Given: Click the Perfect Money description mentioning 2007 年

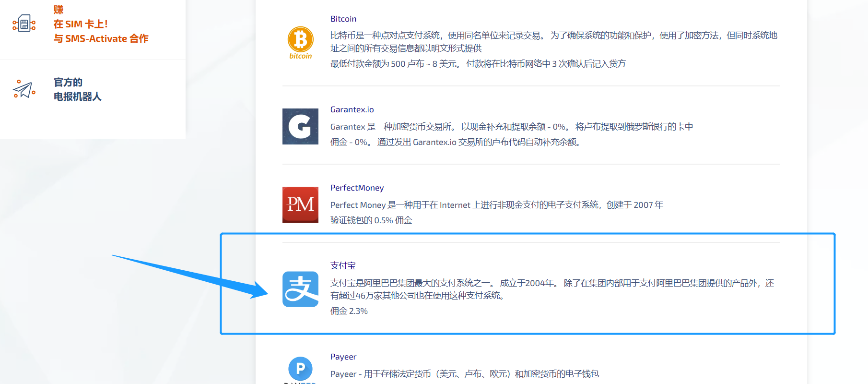Looking at the screenshot, I should pyautogui.click(x=497, y=204).
